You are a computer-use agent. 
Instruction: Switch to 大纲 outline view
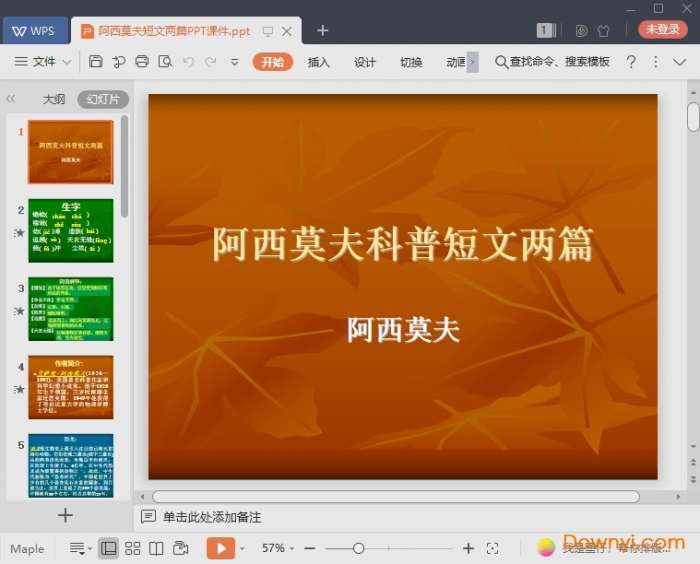pos(54,99)
